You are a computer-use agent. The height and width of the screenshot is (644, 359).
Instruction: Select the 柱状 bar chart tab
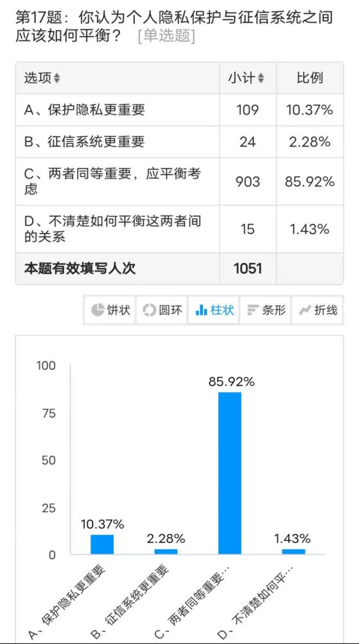[213, 310]
